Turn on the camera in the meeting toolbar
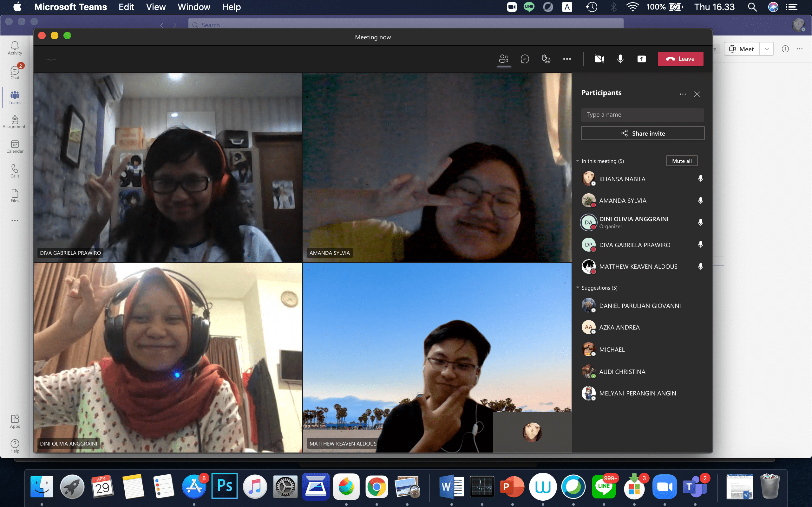 point(599,59)
